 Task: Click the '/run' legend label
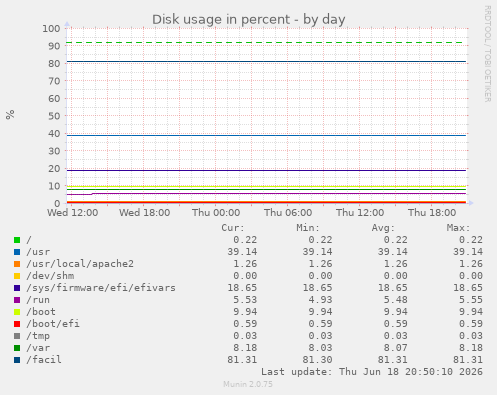click(x=38, y=300)
